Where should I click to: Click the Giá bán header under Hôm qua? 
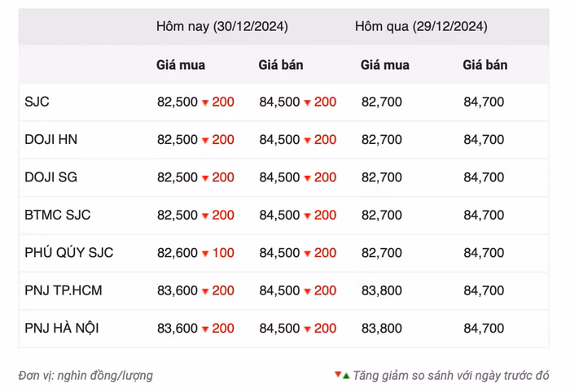[x=484, y=65]
